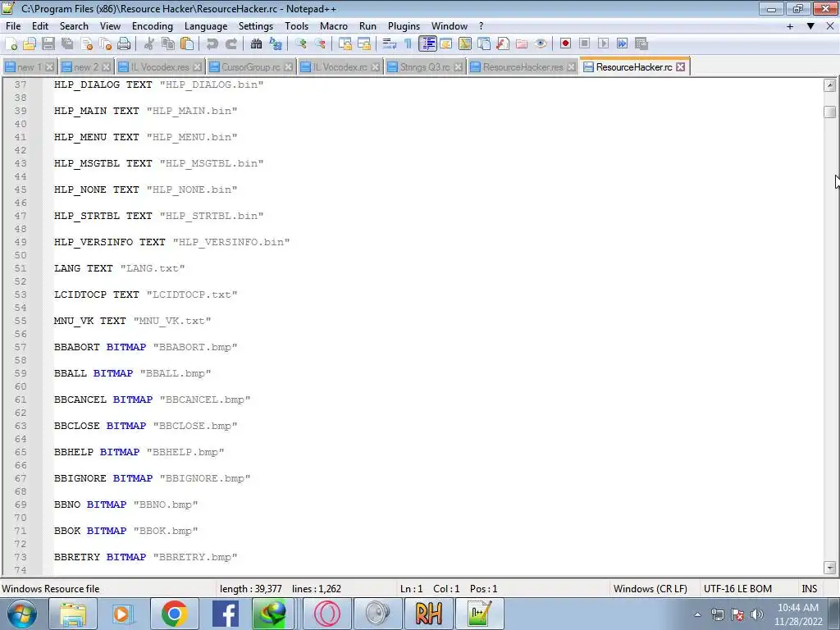Open the Macro menu
The width and height of the screenshot is (840, 630).
tap(333, 26)
